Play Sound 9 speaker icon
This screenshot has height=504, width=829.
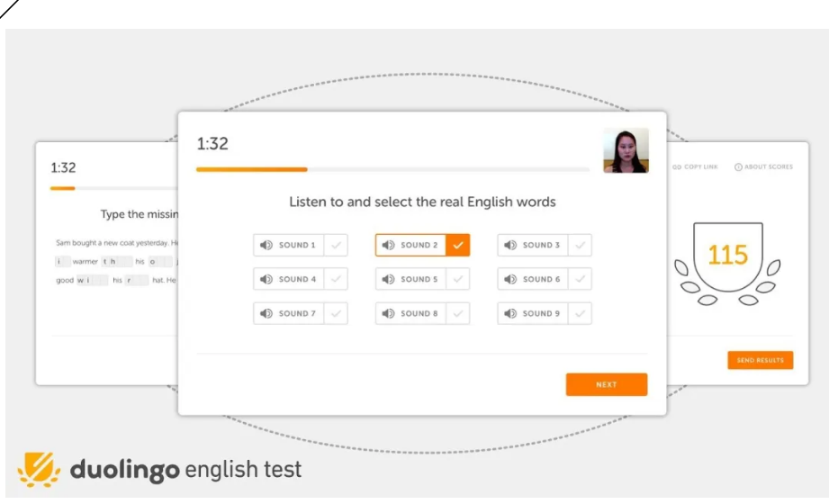coord(510,313)
